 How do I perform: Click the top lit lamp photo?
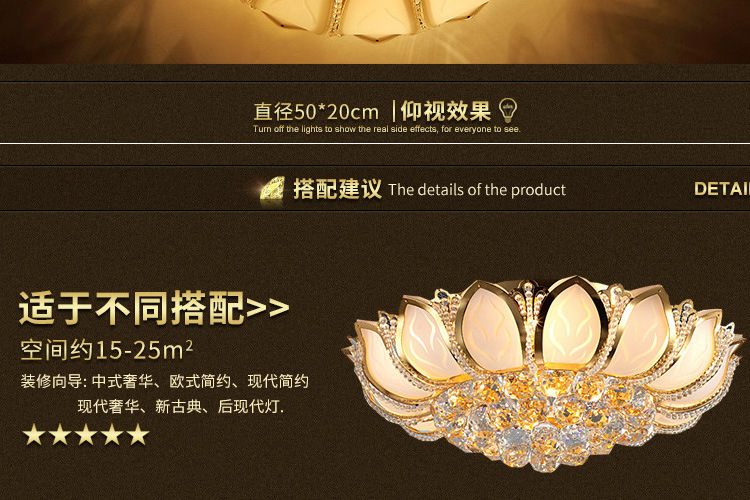375,32
